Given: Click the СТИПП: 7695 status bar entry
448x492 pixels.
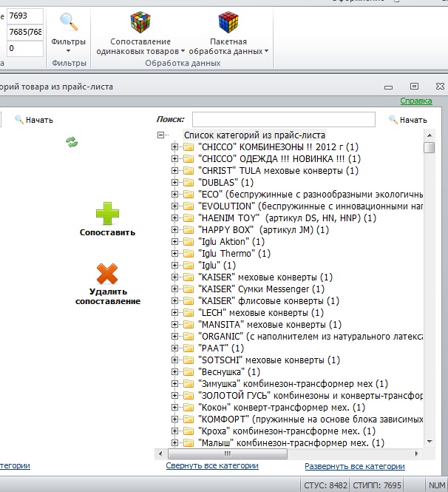Looking at the screenshot, I should (x=377, y=485).
